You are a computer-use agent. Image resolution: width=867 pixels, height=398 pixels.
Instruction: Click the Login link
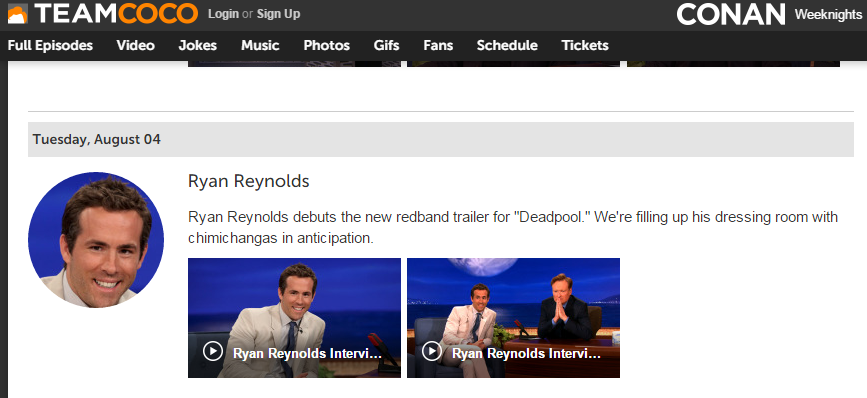(x=223, y=14)
